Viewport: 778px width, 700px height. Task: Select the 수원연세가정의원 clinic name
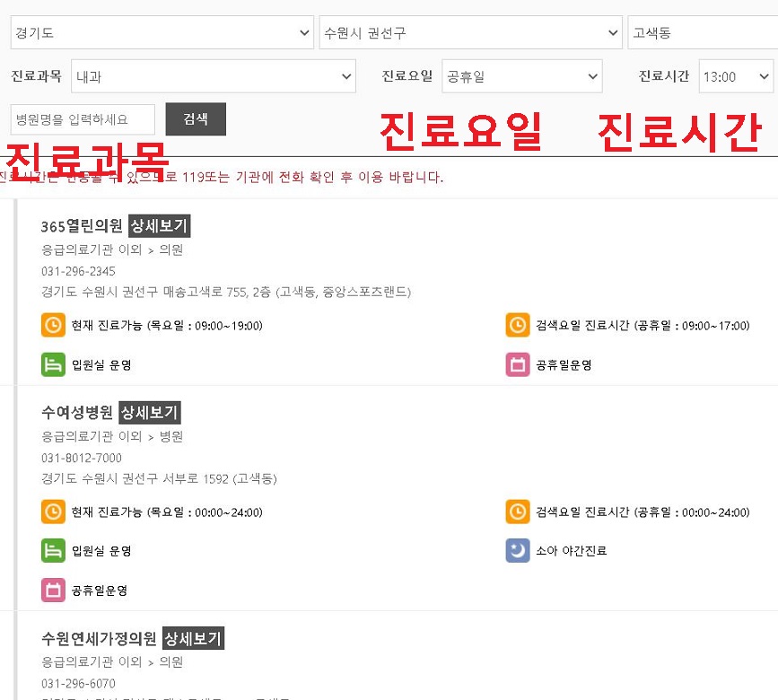pyautogui.click(x=99, y=638)
